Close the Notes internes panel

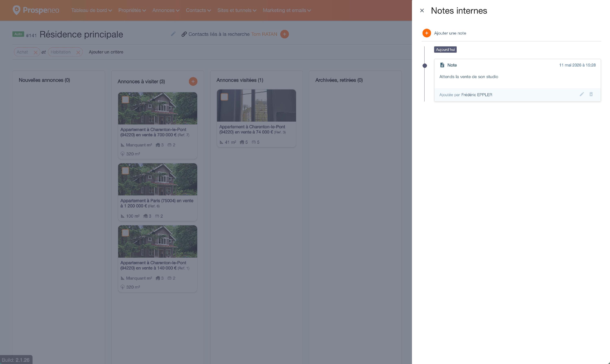pyautogui.click(x=422, y=11)
